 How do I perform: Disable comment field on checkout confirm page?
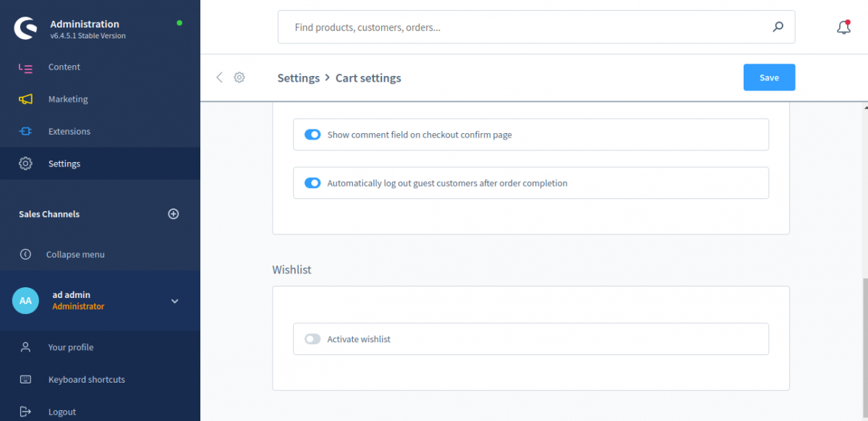click(x=312, y=135)
